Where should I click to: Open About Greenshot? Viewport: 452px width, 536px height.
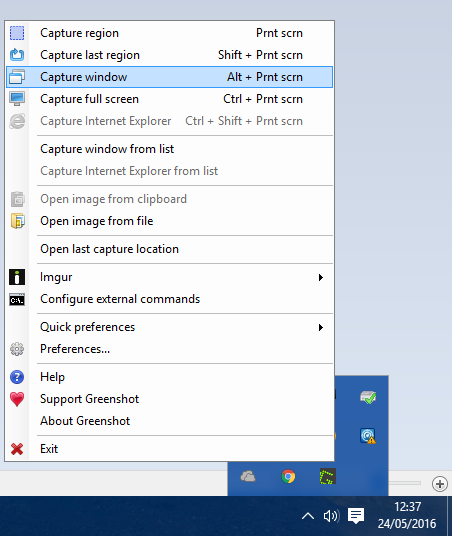click(x=169, y=421)
